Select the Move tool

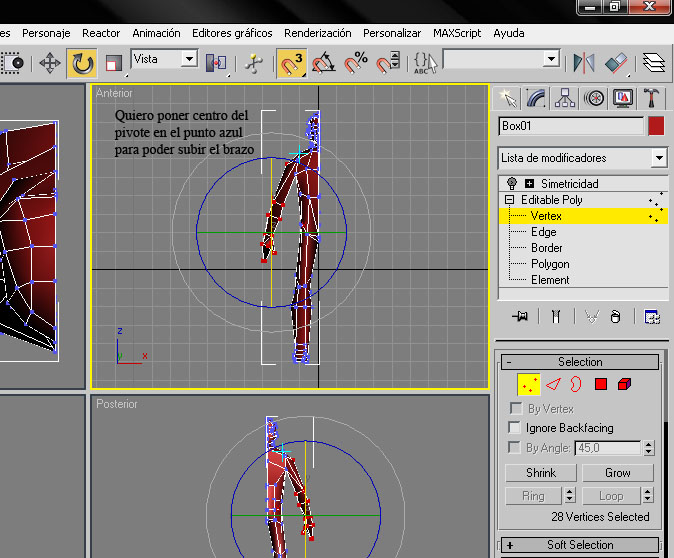(x=50, y=63)
